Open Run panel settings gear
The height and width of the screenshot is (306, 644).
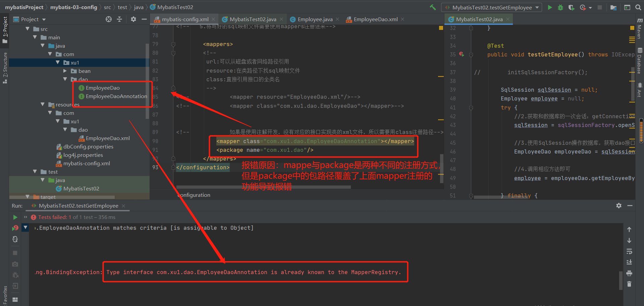[619, 206]
